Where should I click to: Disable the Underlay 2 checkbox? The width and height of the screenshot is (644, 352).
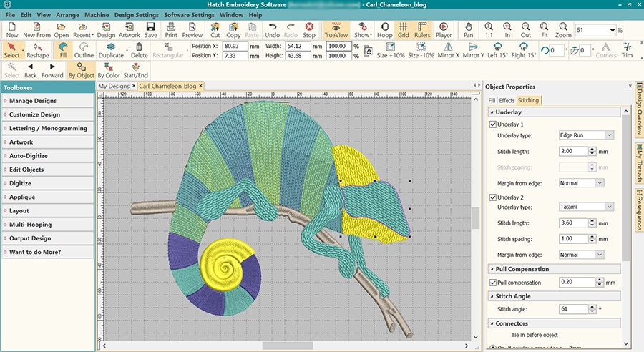493,197
